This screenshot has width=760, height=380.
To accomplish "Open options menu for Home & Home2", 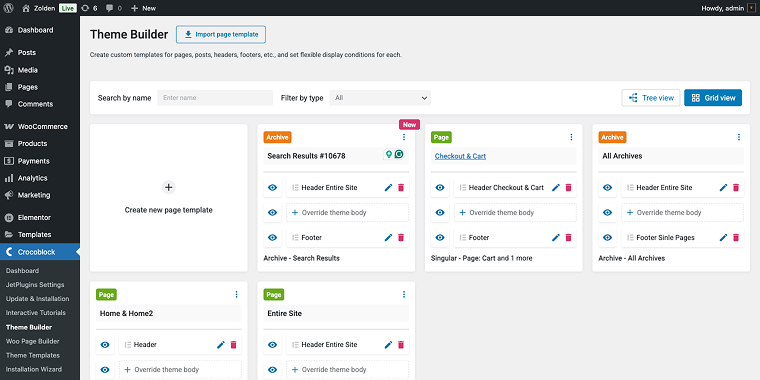I will [x=236, y=294].
